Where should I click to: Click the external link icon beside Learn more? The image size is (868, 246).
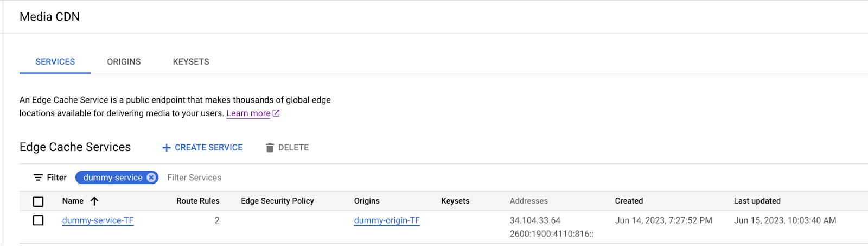[x=276, y=113]
